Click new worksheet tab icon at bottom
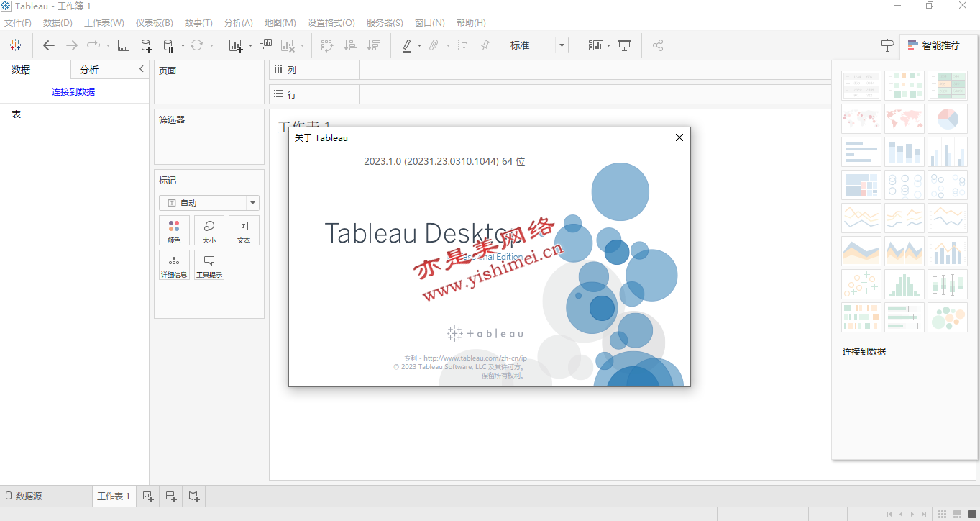 coord(147,496)
